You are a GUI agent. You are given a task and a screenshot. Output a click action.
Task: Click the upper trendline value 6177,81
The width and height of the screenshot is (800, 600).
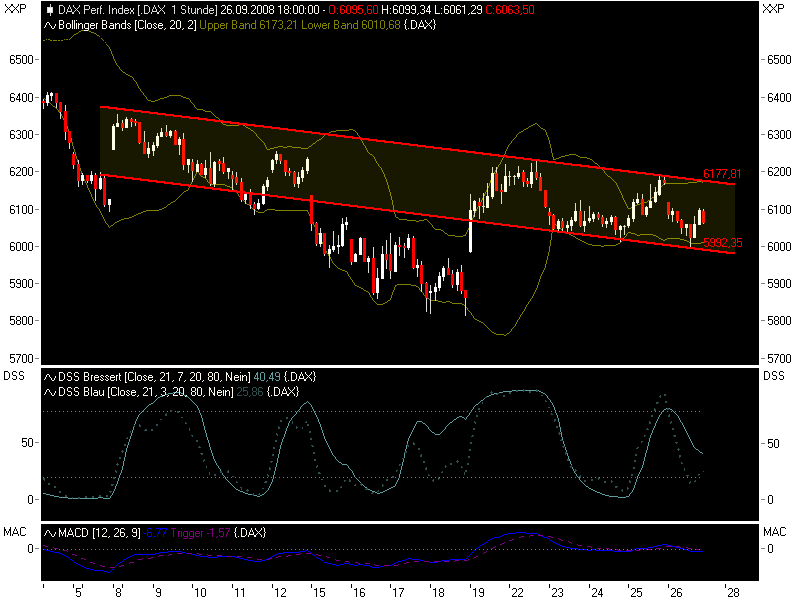(722, 173)
